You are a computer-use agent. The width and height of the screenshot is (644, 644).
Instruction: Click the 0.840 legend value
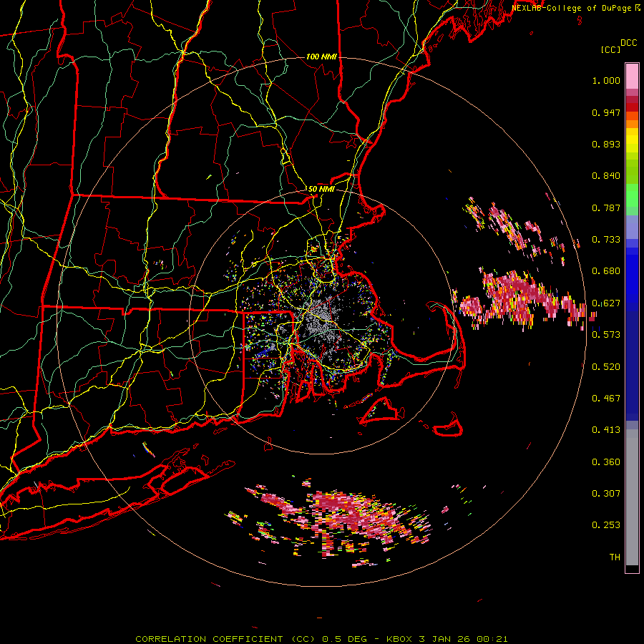pos(606,176)
